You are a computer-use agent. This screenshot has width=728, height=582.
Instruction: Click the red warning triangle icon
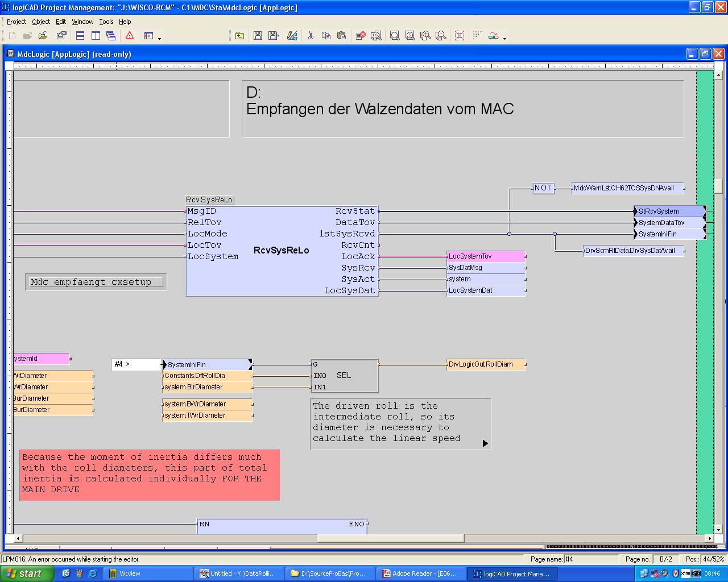point(130,36)
